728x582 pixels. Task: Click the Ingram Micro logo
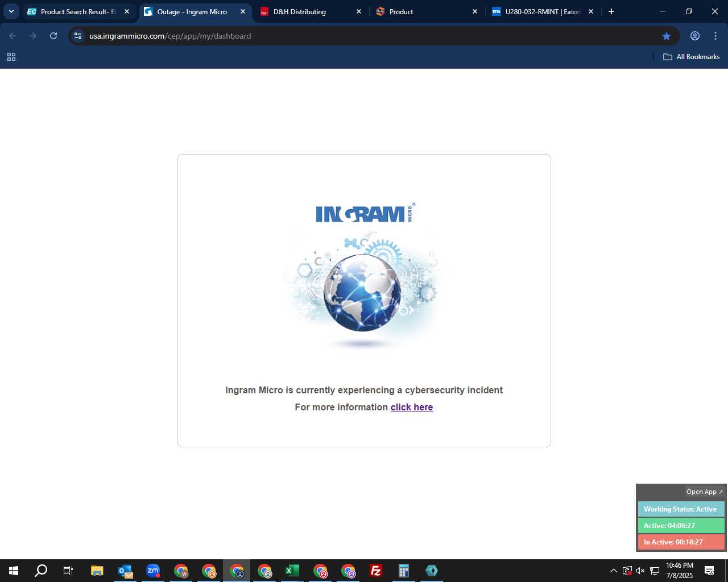pyautogui.click(x=365, y=213)
